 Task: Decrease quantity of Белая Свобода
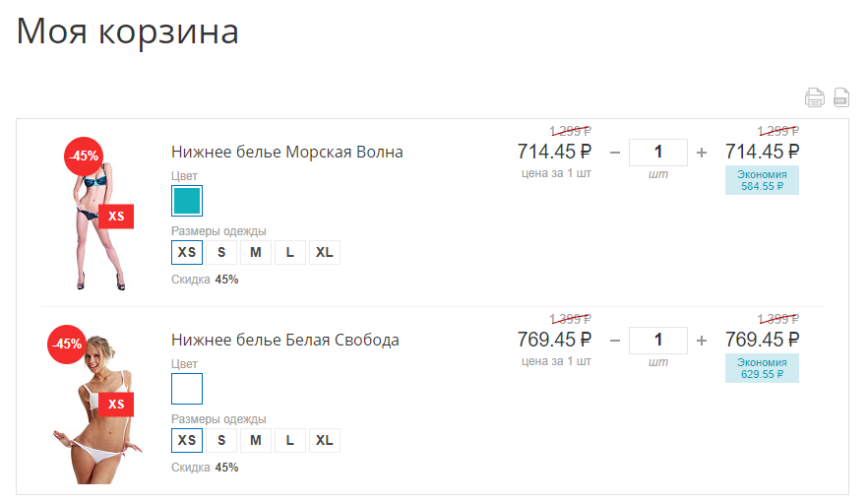(x=615, y=341)
